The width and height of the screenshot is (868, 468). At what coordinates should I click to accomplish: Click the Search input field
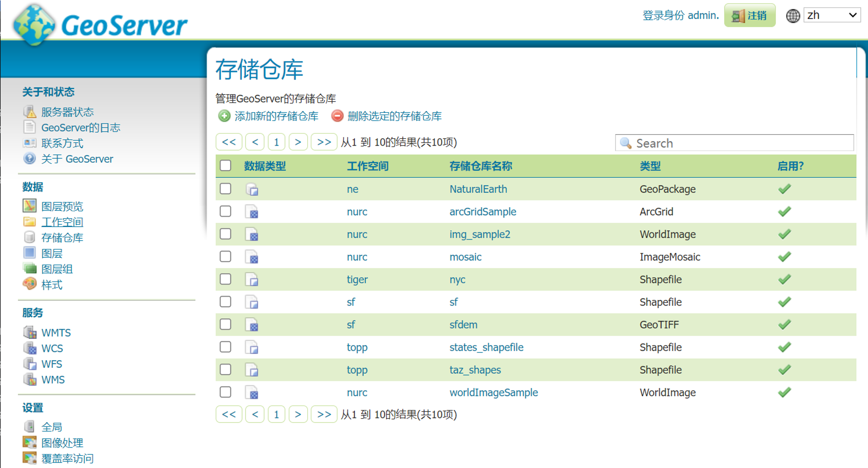[734, 143]
